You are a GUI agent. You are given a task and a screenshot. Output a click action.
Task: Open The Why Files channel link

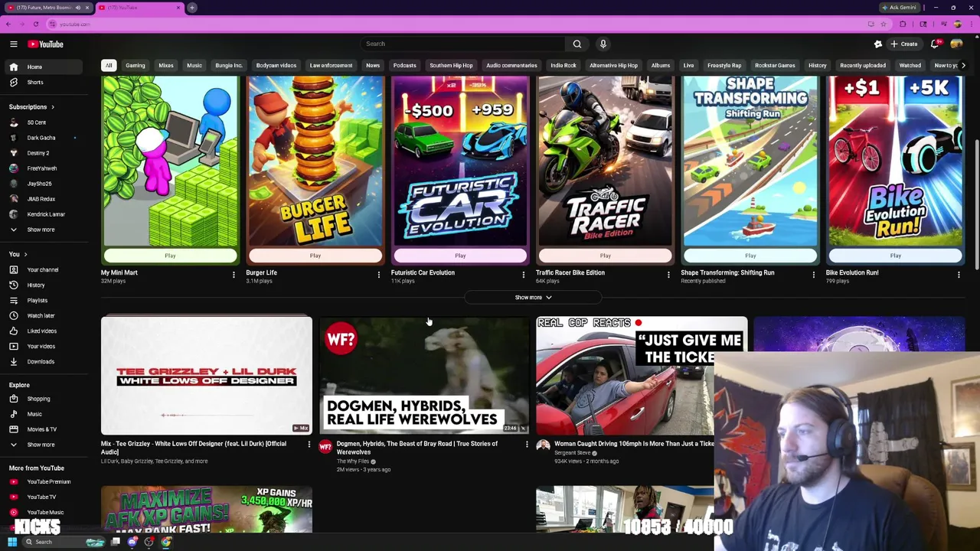click(x=353, y=461)
